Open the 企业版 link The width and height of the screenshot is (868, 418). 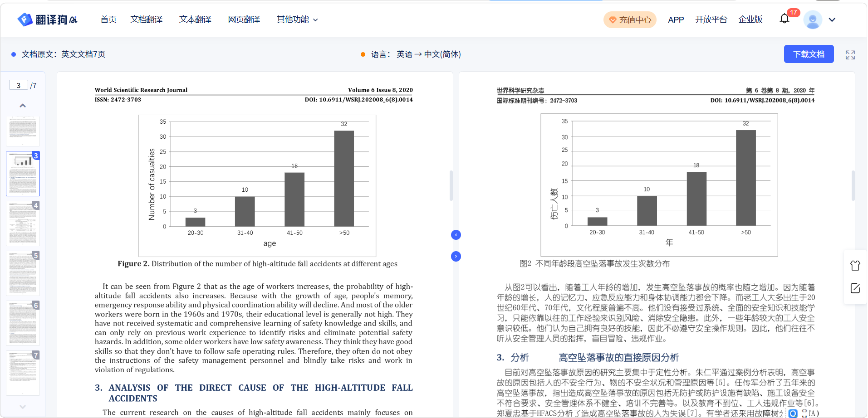[x=750, y=19]
